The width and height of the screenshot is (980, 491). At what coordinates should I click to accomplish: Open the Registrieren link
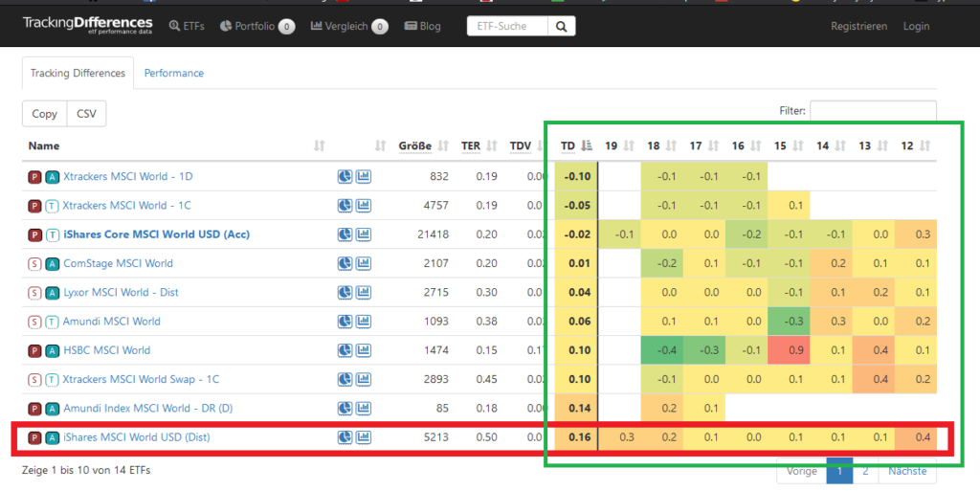coord(858,26)
